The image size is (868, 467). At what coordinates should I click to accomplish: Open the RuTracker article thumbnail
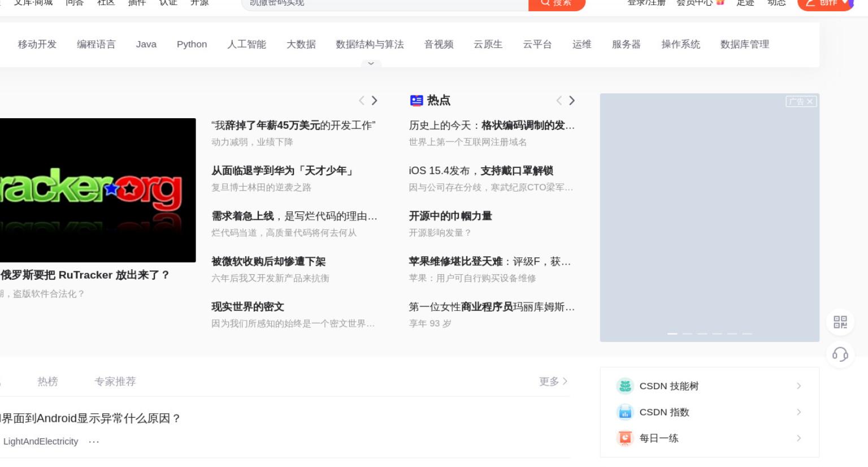coord(98,190)
